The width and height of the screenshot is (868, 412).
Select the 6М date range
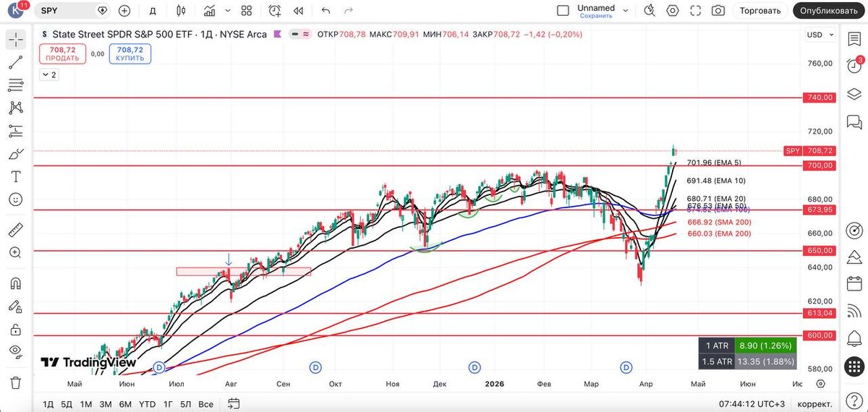pos(125,404)
